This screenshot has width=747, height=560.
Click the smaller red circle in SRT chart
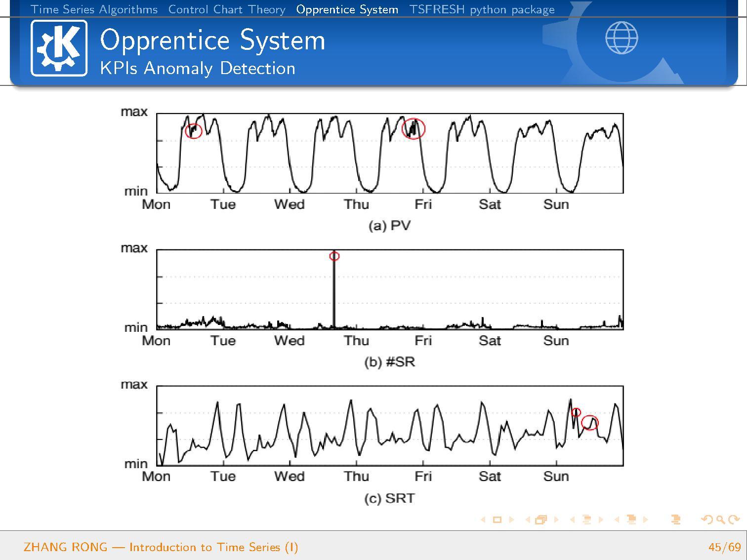click(576, 412)
